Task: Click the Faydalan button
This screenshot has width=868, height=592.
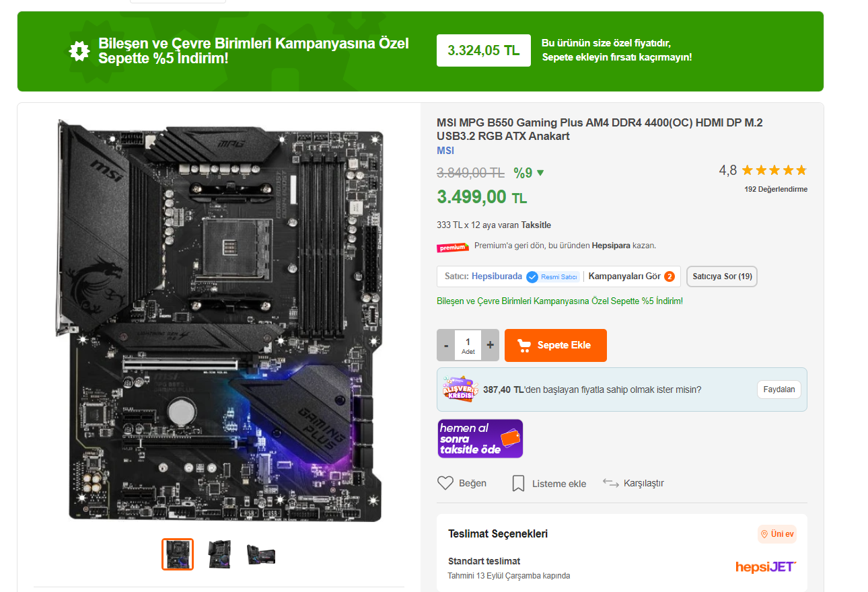Action: pyautogui.click(x=779, y=390)
